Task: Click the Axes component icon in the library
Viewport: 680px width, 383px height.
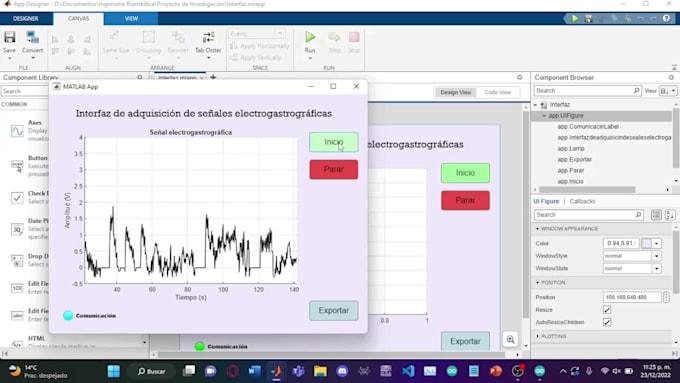Action: point(17,131)
